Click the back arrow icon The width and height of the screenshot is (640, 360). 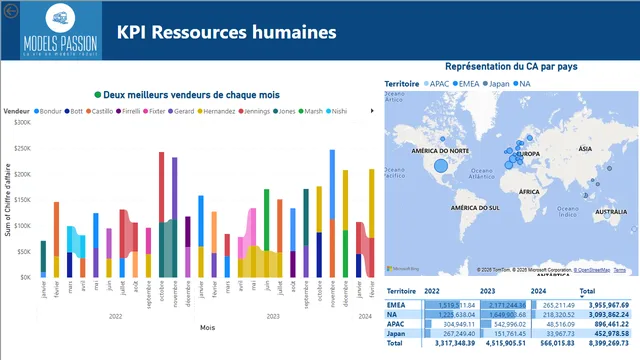click(x=11, y=11)
